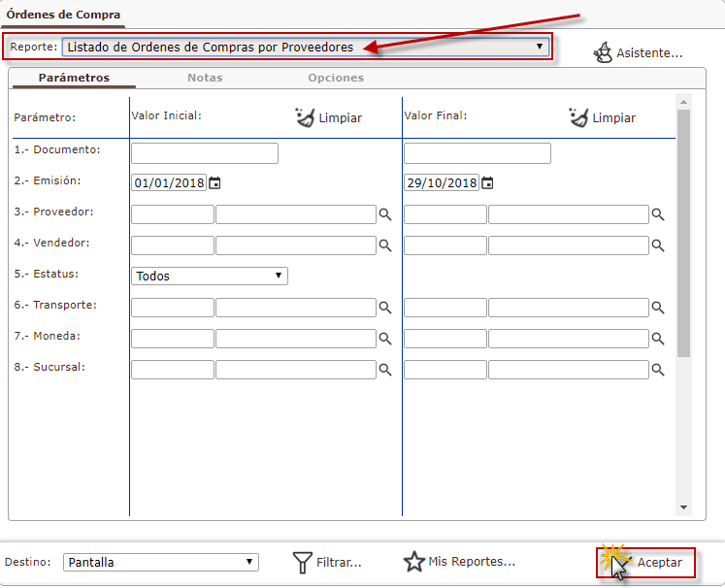Focus initial Transporte code field
The height and width of the screenshot is (588, 725).
173,308
